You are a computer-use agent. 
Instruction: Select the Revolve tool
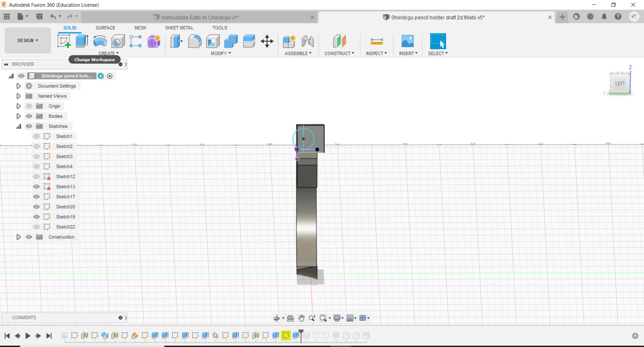(x=100, y=41)
